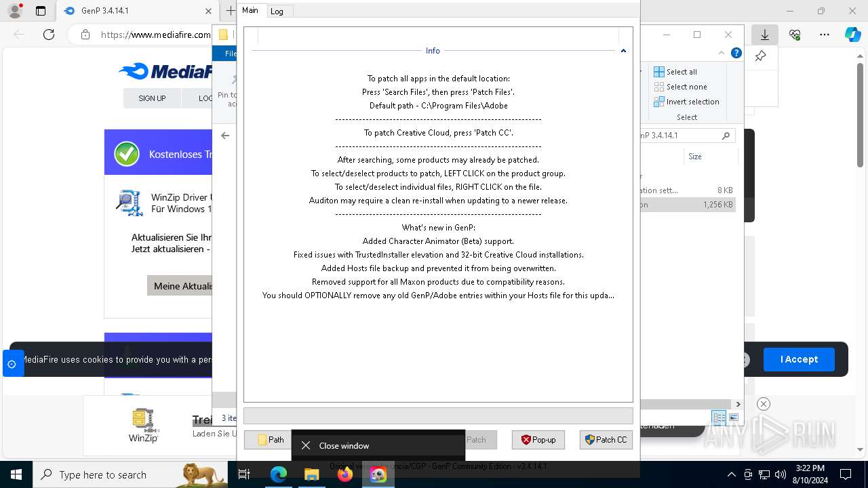Collapse the Explorer ribbon chevron
Image resolution: width=868 pixels, height=488 pixels.
722,53
